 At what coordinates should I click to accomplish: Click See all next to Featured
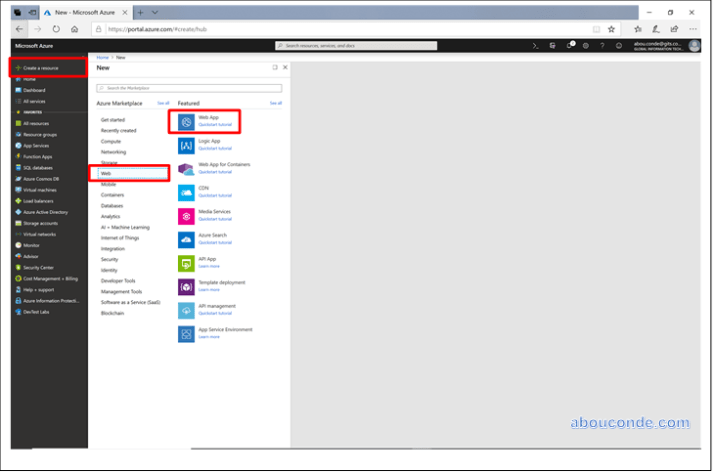275,103
